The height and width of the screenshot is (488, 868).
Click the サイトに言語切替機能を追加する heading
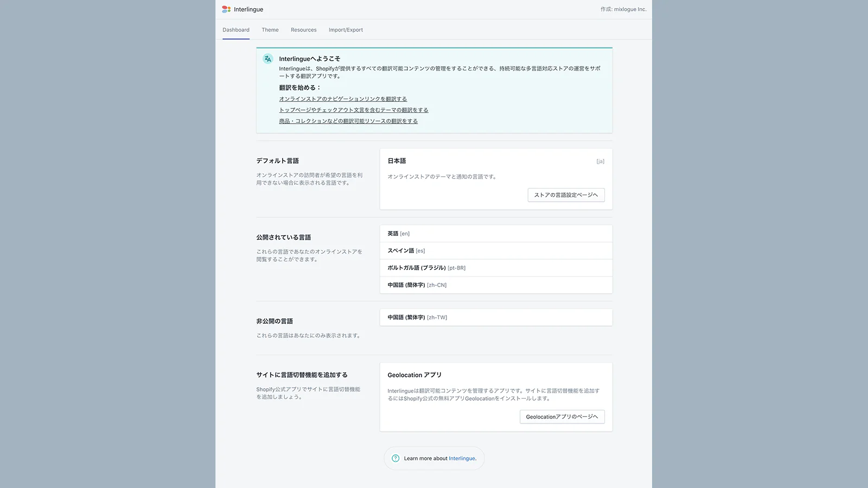[x=302, y=375]
